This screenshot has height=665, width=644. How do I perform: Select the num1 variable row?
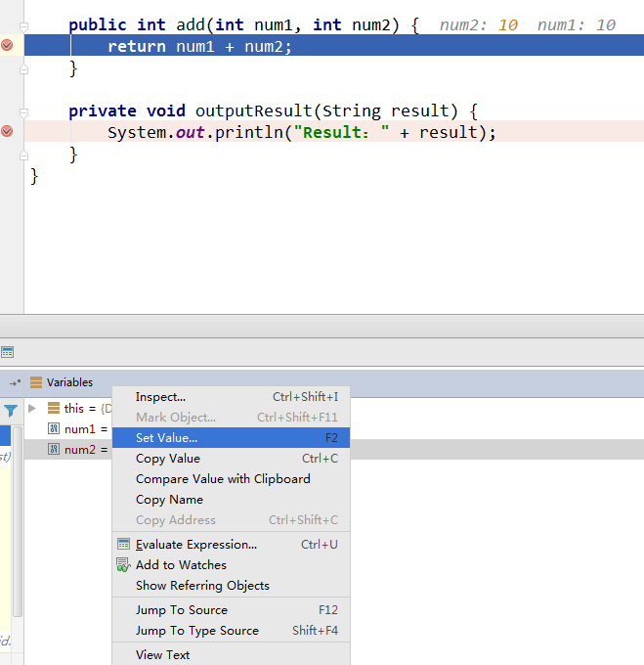[67, 428]
